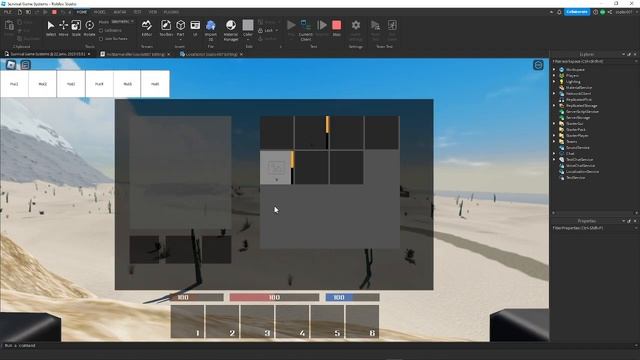Select hotbar slot 6
The image size is (640, 360).
click(362, 322)
